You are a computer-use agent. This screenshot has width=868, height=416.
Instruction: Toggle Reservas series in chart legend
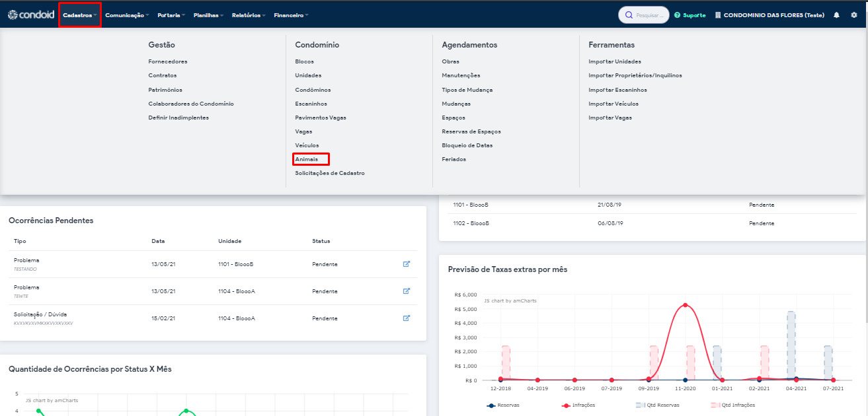502,405
